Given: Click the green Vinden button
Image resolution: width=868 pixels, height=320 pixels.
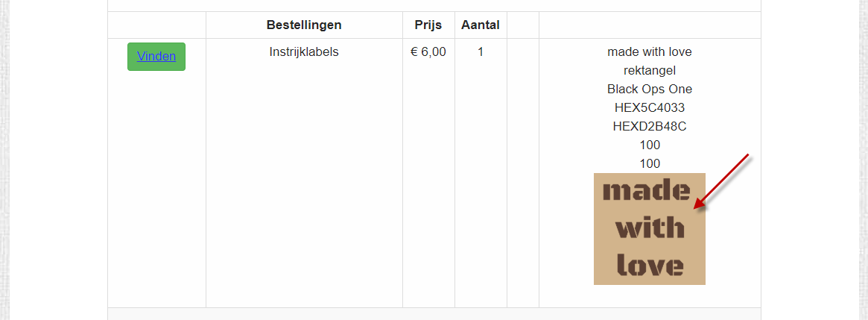Looking at the screenshot, I should [x=156, y=57].
